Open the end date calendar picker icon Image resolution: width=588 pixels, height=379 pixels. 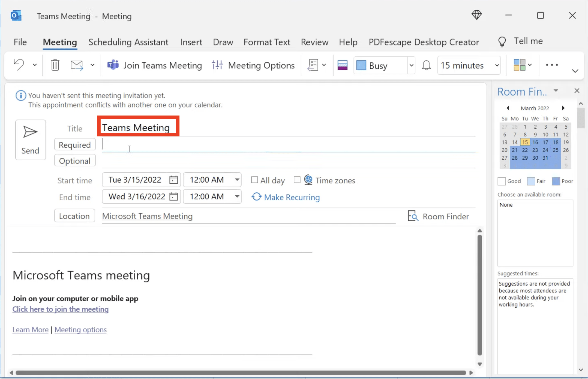(x=173, y=196)
